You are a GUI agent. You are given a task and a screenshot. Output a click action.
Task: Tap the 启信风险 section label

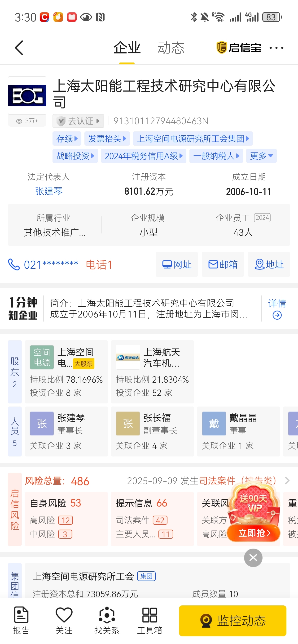[15, 509]
